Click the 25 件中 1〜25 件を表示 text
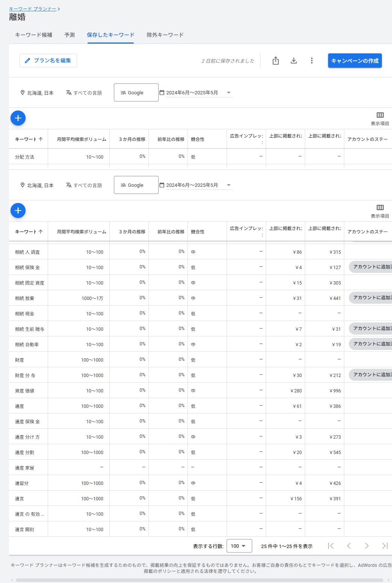The height and width of the screenshot is (583, 392). pyautogui.click(x=287, y=546)
